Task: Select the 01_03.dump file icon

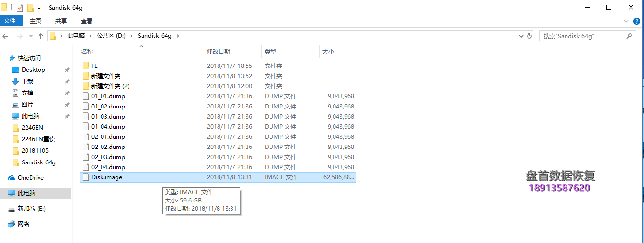Action: (86, 116)
